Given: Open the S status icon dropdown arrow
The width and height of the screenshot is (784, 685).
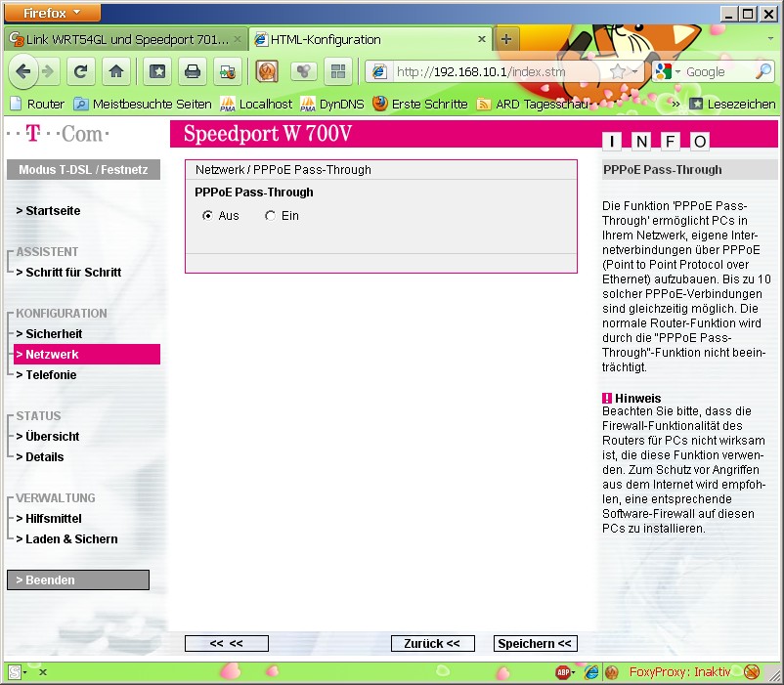Looking at the screenshot, I should pos(24,672).
